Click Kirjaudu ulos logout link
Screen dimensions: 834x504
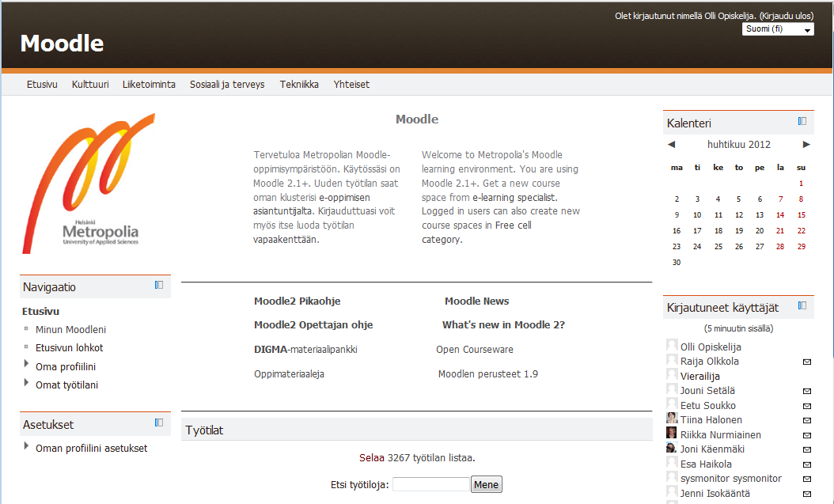[x=787, y=16]
